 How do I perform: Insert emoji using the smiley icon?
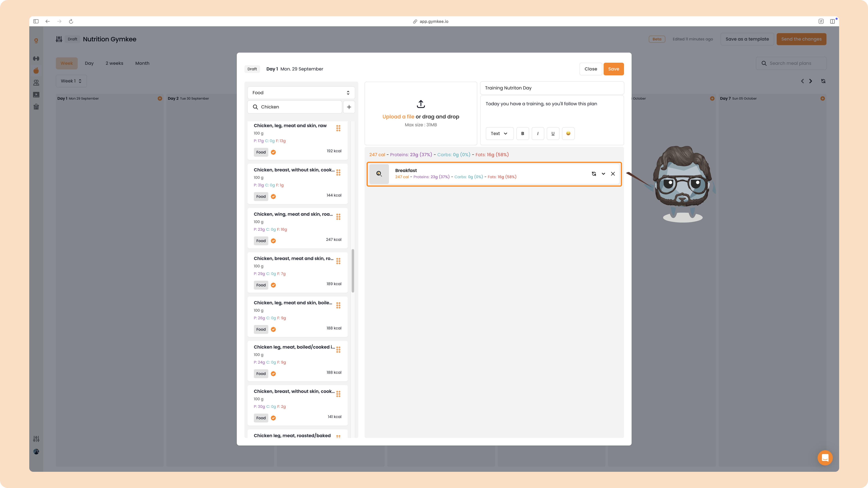point(568,133)
